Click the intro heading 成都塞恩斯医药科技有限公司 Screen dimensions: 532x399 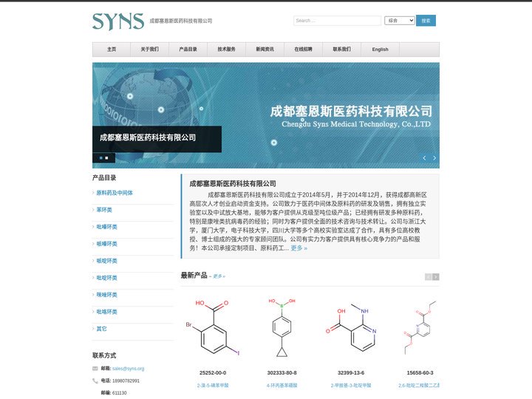click(233, 183)
